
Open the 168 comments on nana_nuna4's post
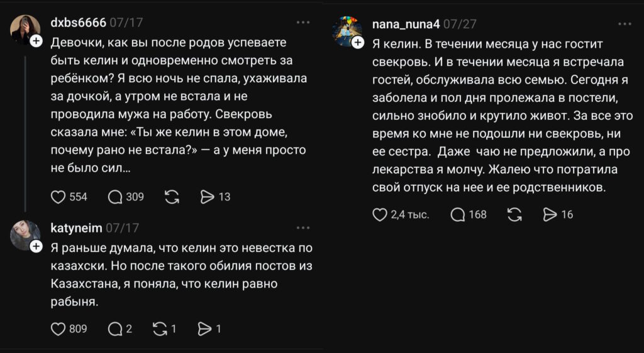(x=458, y=215)
